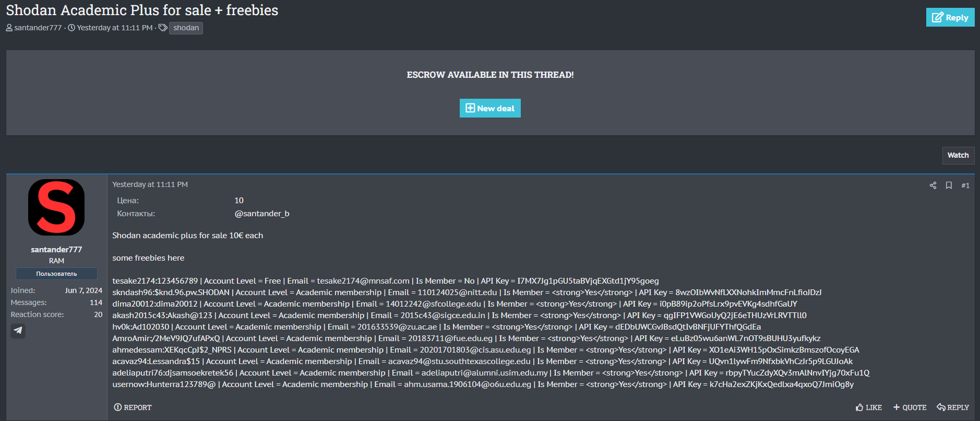
Task: Open the #1 post permalink
Action: tap(965, 185)
